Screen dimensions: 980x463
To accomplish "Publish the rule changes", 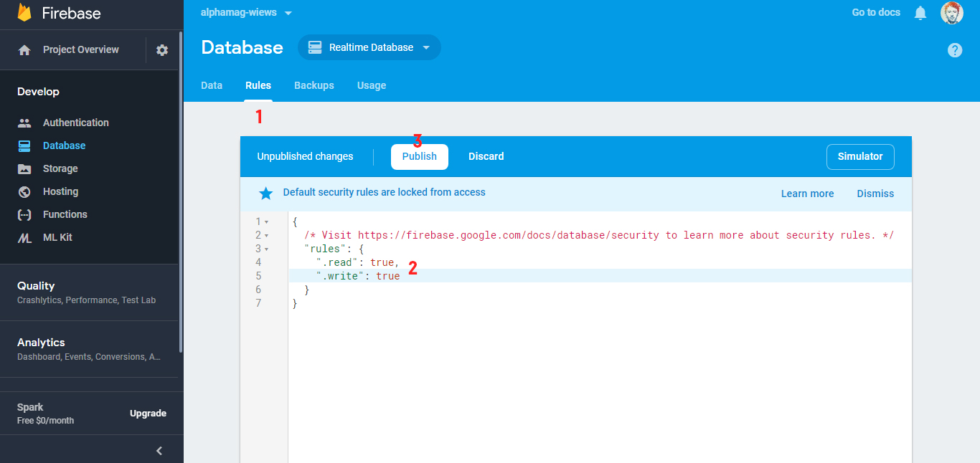I will coord(420,157).
